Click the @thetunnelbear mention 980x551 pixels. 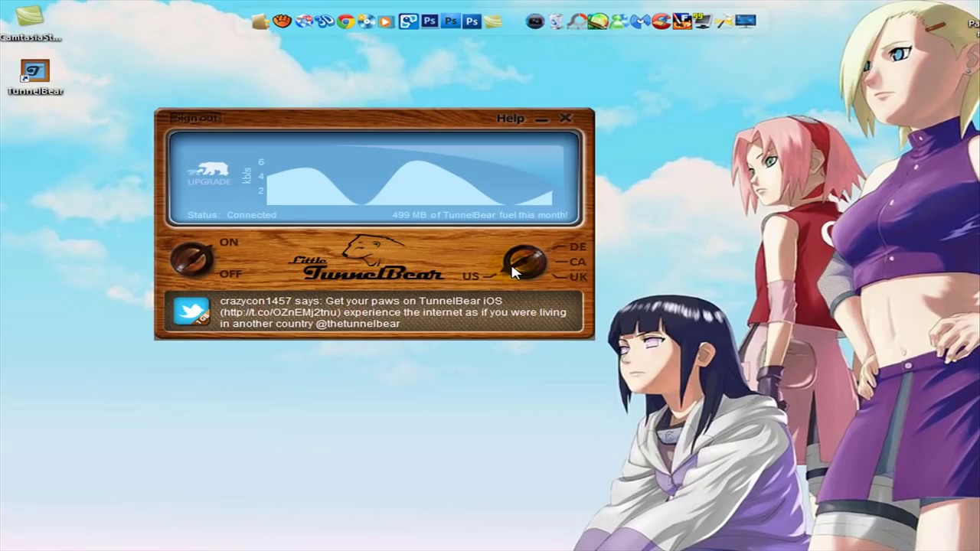click(358, 324)
